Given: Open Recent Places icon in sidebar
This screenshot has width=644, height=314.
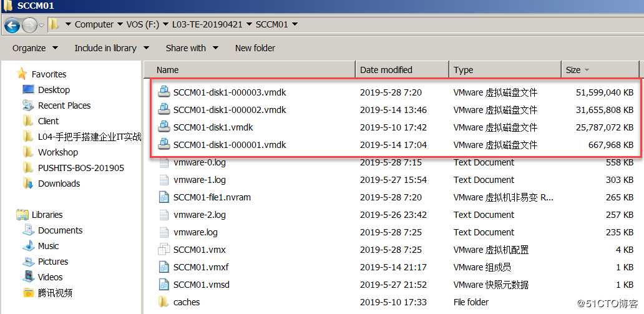Looking at the screenshot, I should (28, 105).
